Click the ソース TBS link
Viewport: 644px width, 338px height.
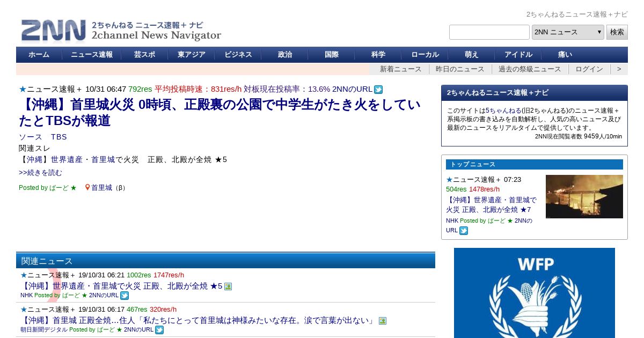point(43,137)
